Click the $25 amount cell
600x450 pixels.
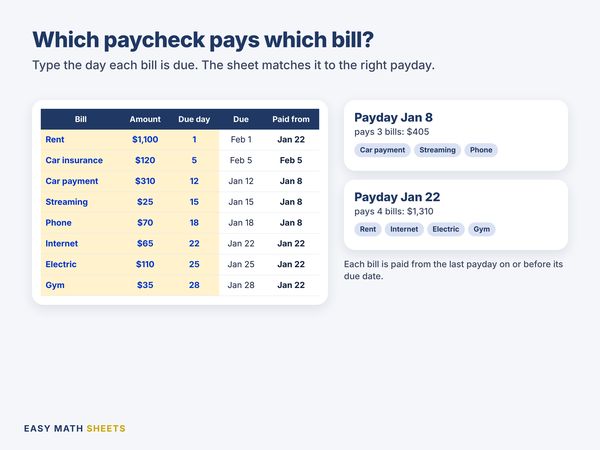(x=145, y=202)
